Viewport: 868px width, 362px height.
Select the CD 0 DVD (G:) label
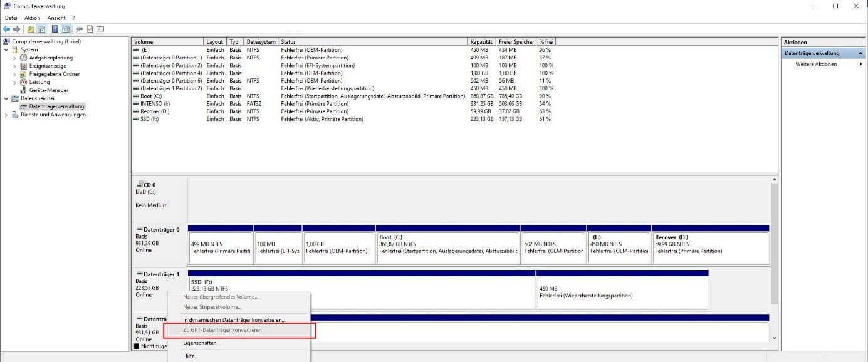click(x=159, y=199)
